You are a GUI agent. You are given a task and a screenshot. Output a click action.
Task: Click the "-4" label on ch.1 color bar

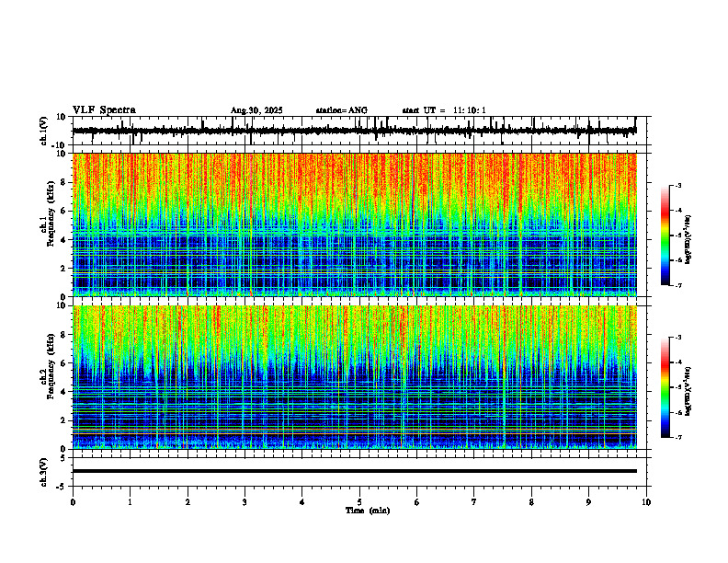tap(678, 211)
